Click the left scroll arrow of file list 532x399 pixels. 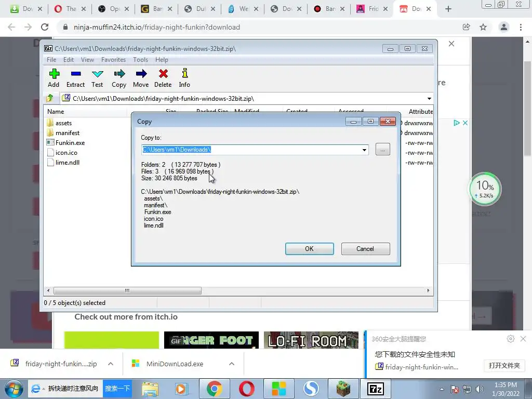(48, 290)
